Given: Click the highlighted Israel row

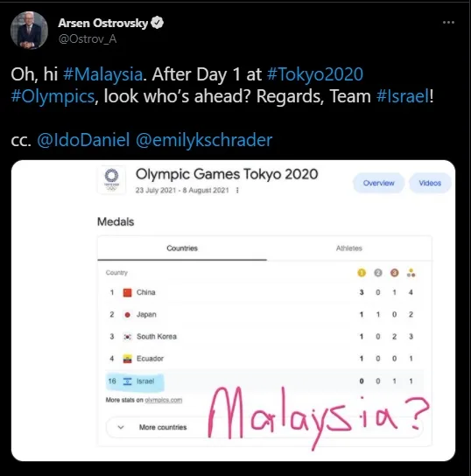Looking at the screenshot, I should tap(264, 381).
